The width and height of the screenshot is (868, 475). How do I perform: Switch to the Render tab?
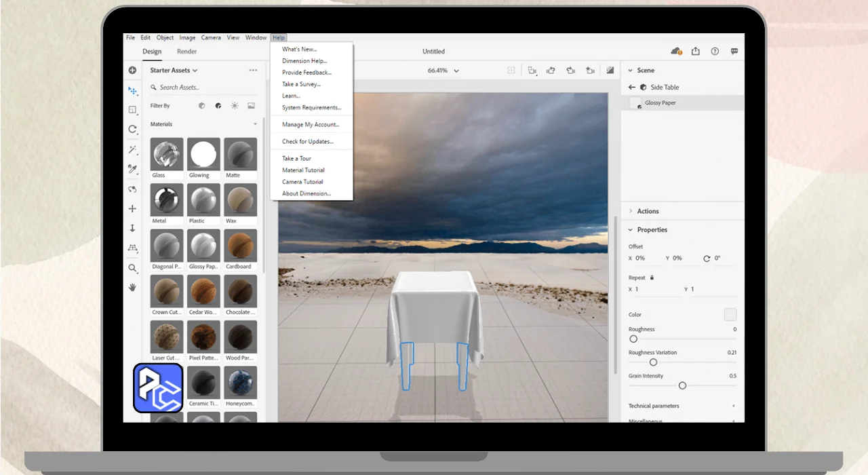(x=186, y=52)
